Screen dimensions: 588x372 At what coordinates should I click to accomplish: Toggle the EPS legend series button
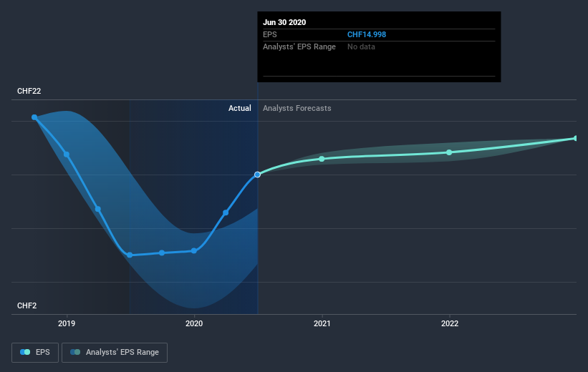[x=34, y=352]
